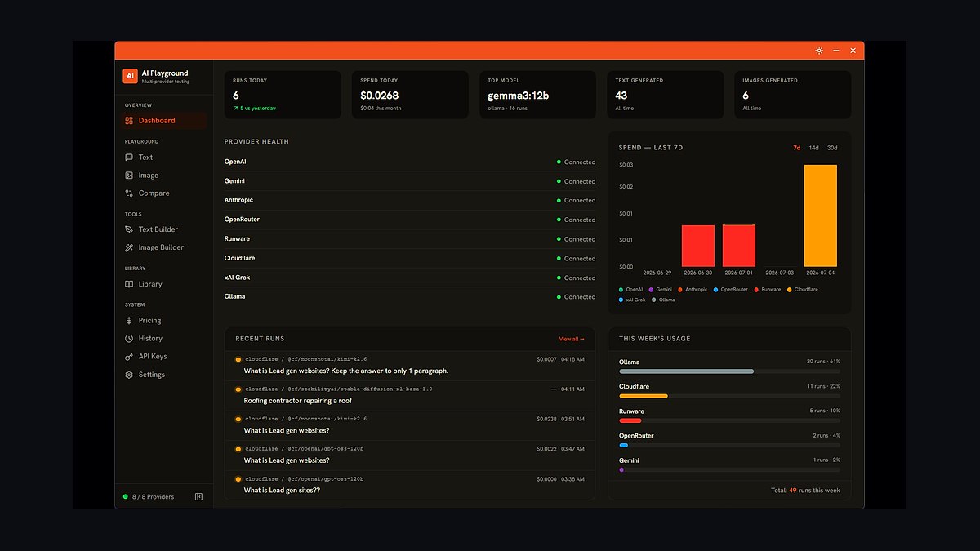Click the OpenAI legend color dot
980x551 pixels.
pyautogui.click(x=621, y=290)
